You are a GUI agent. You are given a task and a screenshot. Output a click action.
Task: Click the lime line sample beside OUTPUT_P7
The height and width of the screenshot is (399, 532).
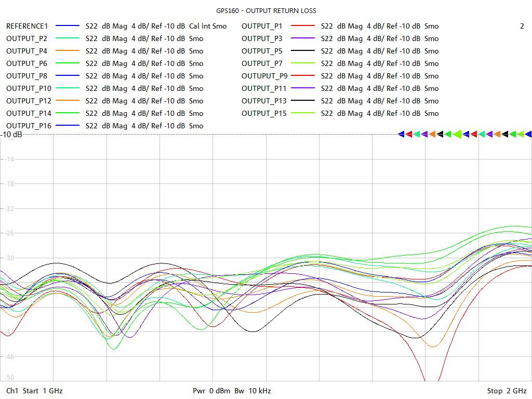(303, 63)
